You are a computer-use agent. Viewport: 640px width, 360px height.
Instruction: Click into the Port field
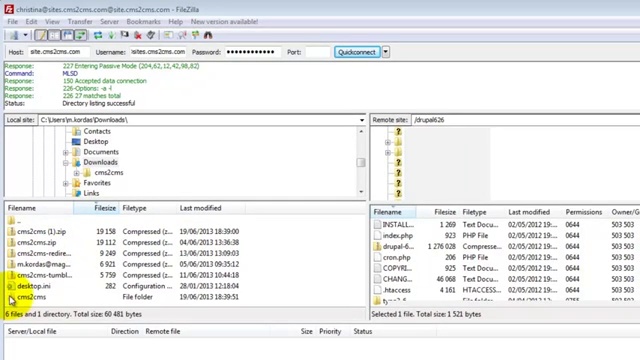[x=318, y=52]
